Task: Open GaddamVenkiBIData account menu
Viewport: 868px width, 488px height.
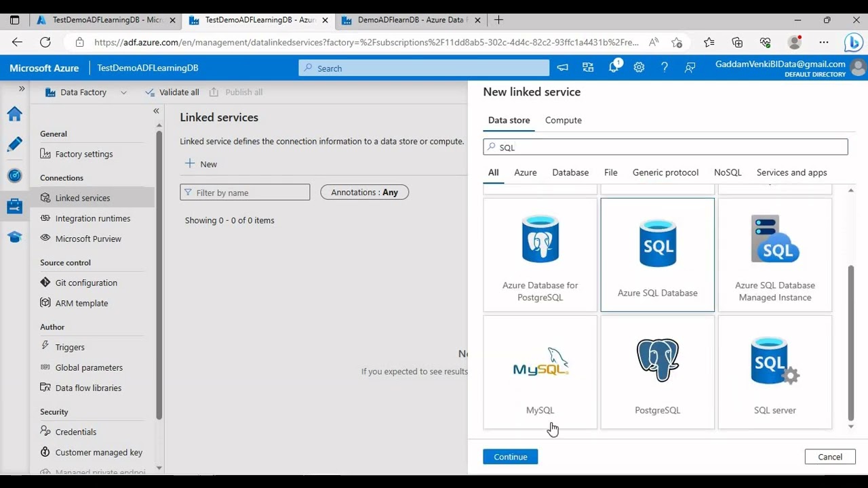Action: pyautogui.click(x=790, y=68)
